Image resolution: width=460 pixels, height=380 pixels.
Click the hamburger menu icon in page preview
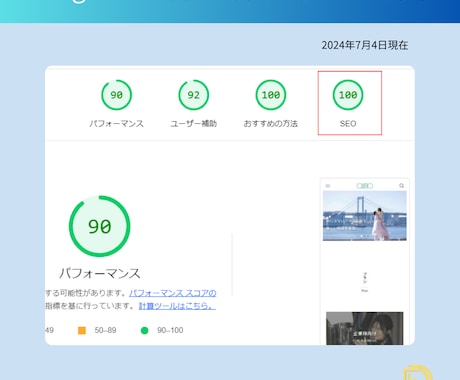pos(328,186)
